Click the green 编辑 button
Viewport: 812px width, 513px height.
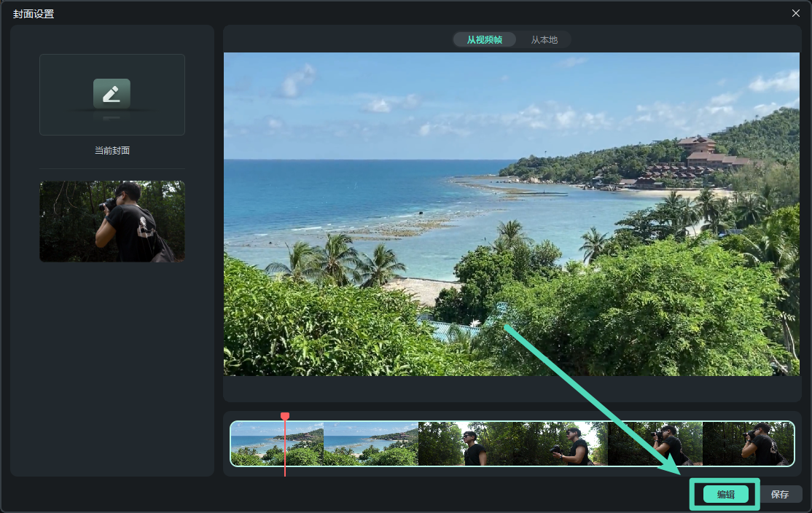pos(725,494)
